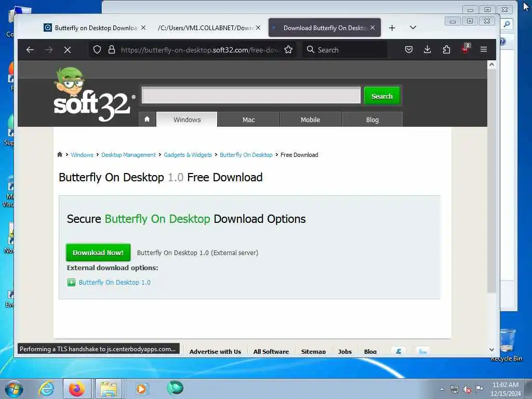The height and width of the screenshot is (399, 532).
Task: Open the Butterfly On Desktop breadcrumb link
Action: 246,155
